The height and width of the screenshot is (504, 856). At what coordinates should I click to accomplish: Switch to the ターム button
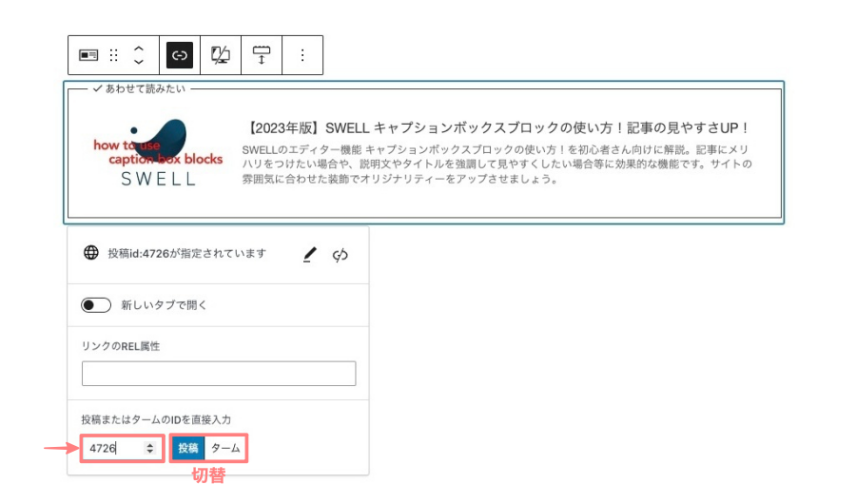click(x=225, y=447)
